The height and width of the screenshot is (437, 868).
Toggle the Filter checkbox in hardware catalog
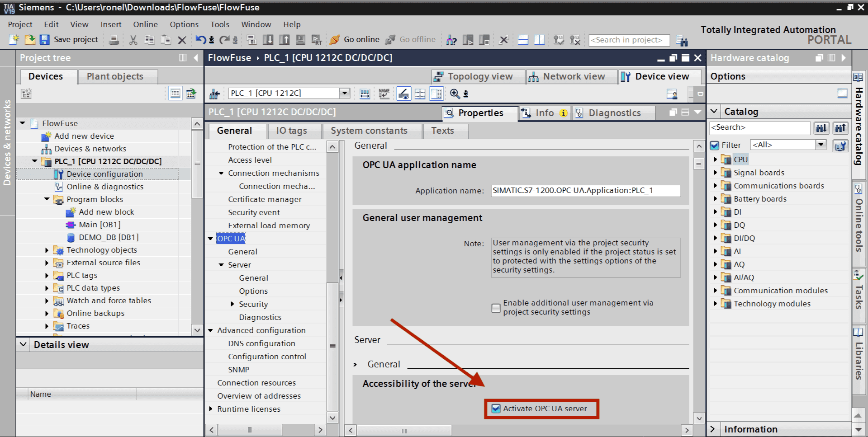pos(715,145)
